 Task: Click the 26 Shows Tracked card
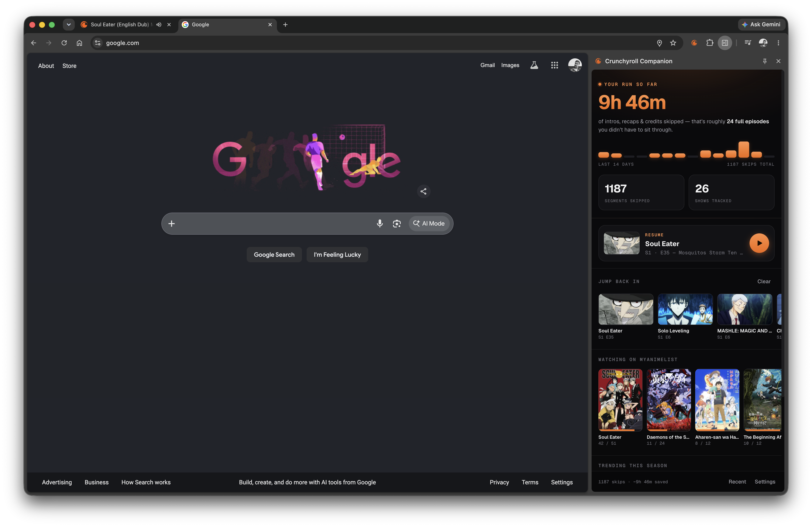click(731, 192)
